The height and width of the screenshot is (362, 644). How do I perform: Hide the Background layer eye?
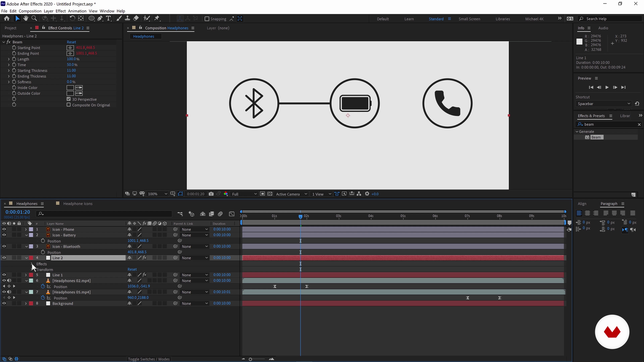4,304
